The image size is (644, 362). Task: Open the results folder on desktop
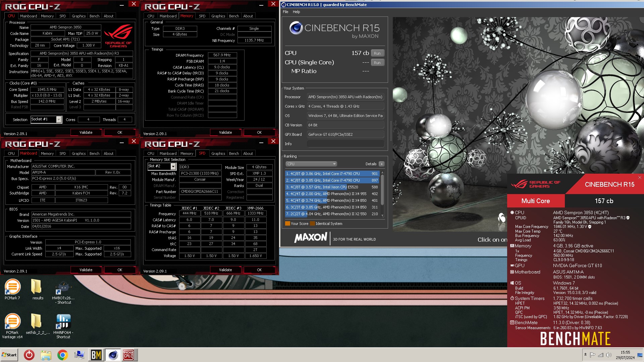38,289
